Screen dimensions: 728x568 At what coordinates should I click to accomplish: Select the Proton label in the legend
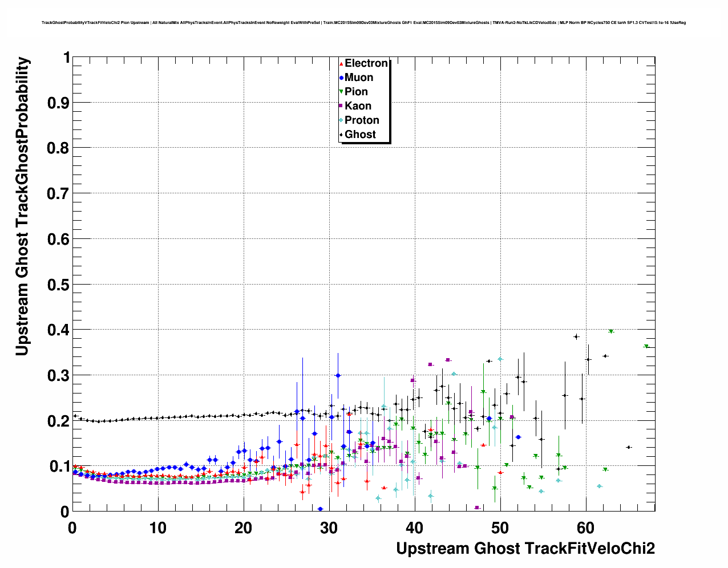[x=362, y=120]
